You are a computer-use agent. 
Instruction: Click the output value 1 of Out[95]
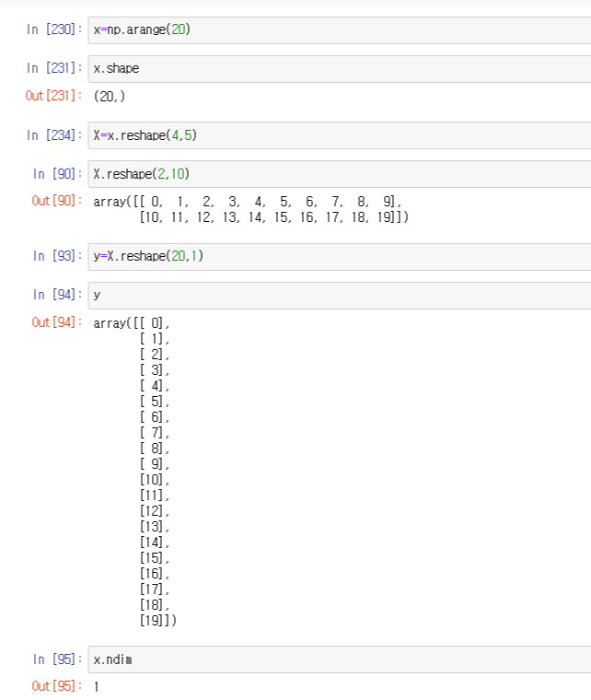(97, 686)
